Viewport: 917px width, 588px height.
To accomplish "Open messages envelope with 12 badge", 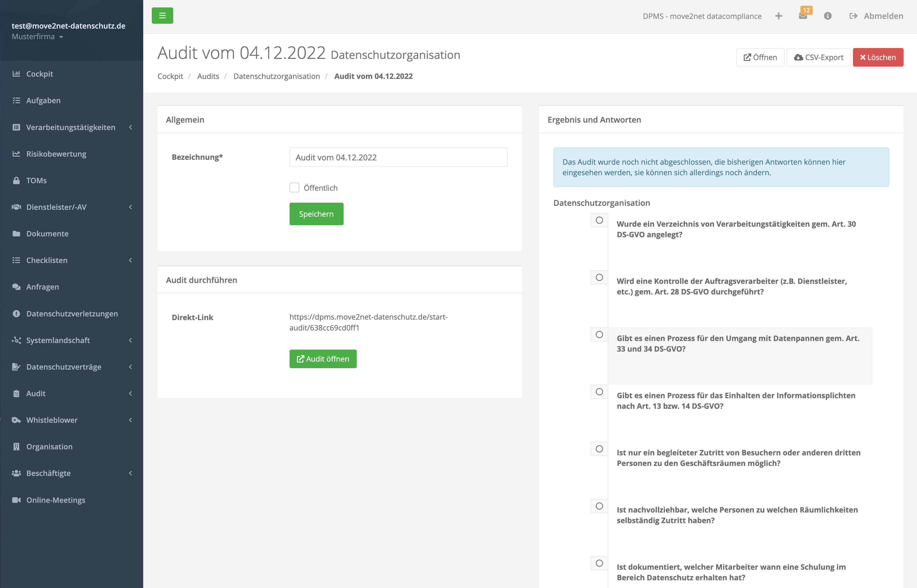I will click(x=803, y=16).
